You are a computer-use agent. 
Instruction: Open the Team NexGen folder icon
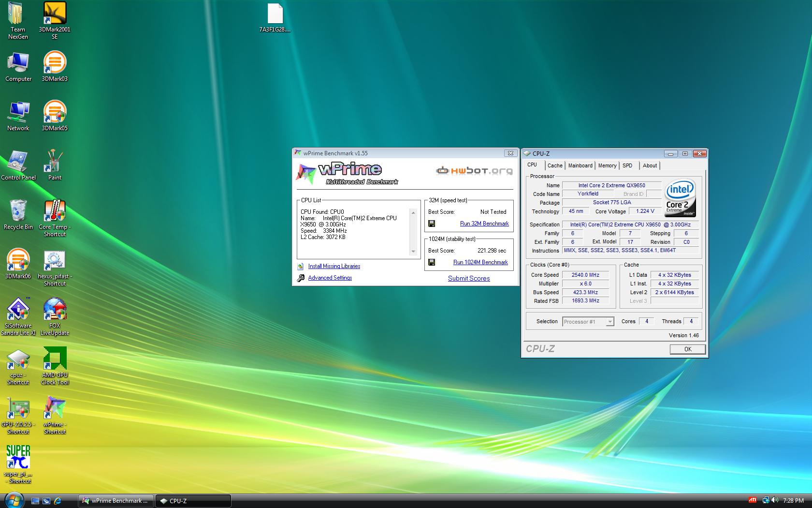[18, 21]
